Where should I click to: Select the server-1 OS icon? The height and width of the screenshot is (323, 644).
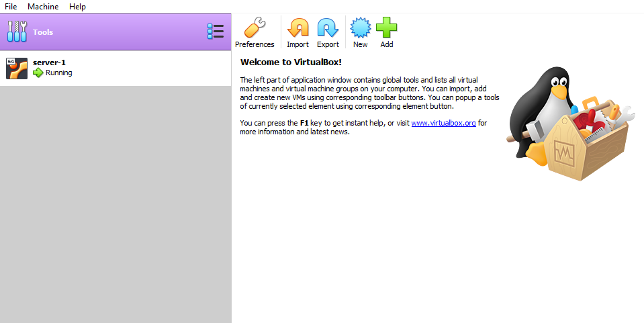coord(17,68)
